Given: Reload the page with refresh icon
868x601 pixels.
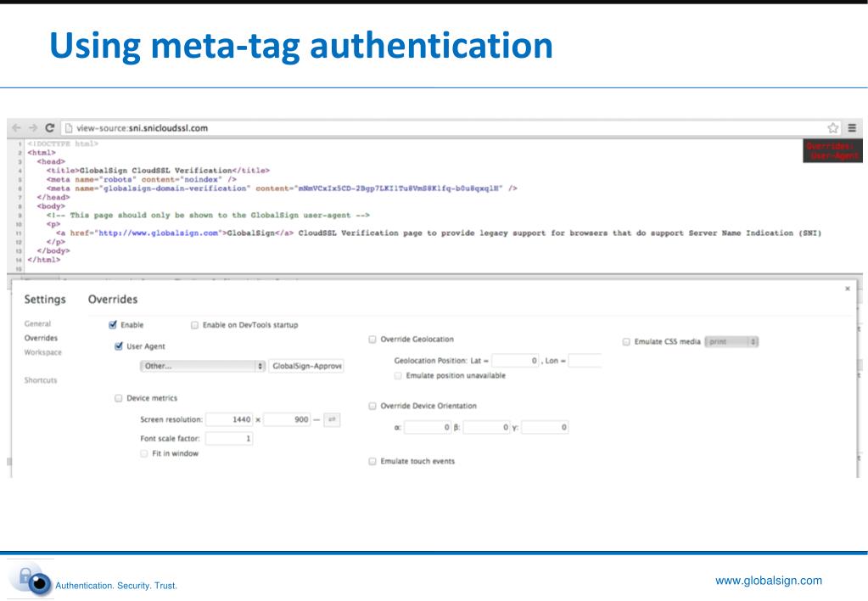Looking at the screenshot, I should (x=49, y=128).
